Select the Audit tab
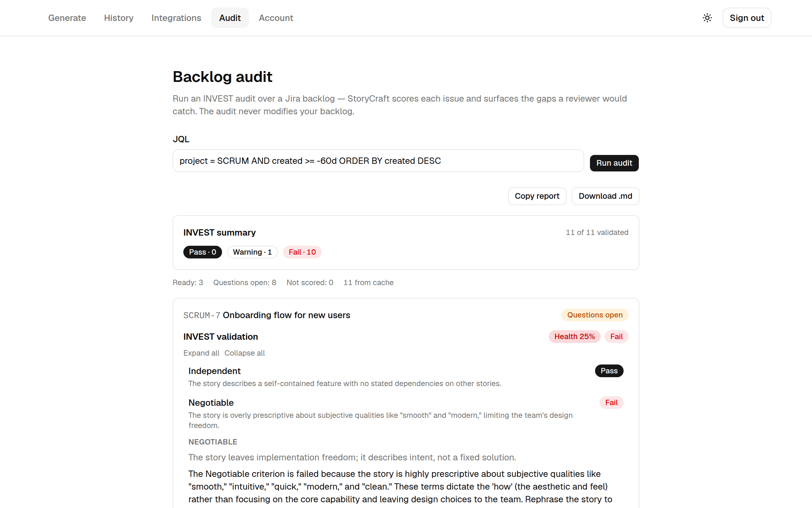812x508 pixels. point(230,18)
